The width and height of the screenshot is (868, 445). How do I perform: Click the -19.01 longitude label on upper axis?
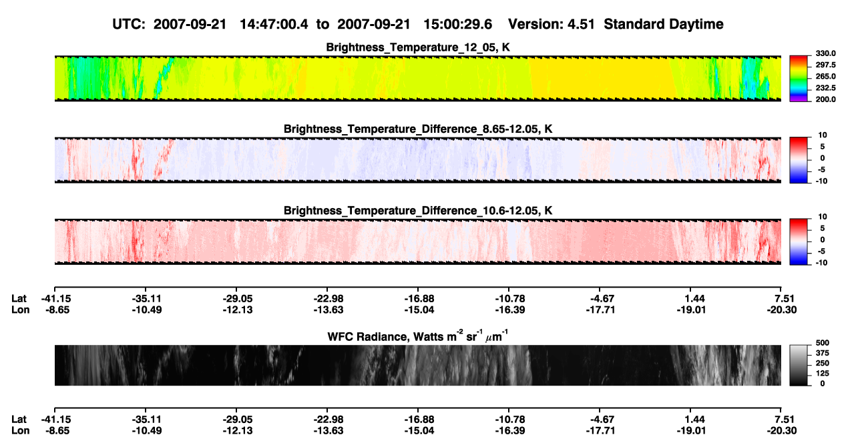691,310
